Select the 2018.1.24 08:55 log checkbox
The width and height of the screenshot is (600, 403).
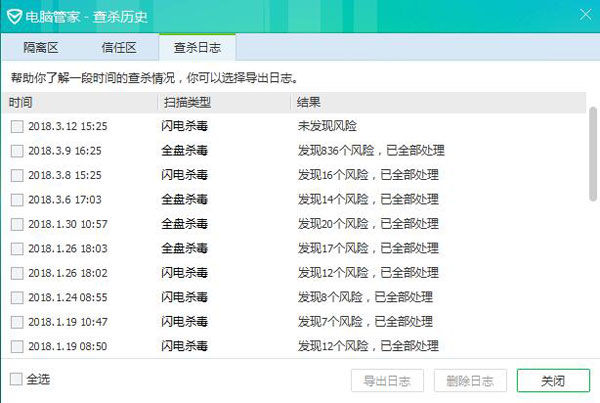point(16,297)
